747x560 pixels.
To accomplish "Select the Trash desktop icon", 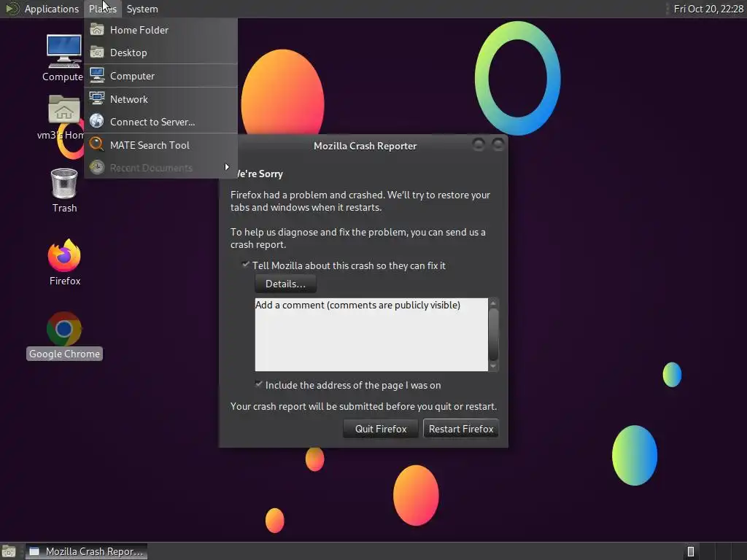I will [x=64, y=183].
